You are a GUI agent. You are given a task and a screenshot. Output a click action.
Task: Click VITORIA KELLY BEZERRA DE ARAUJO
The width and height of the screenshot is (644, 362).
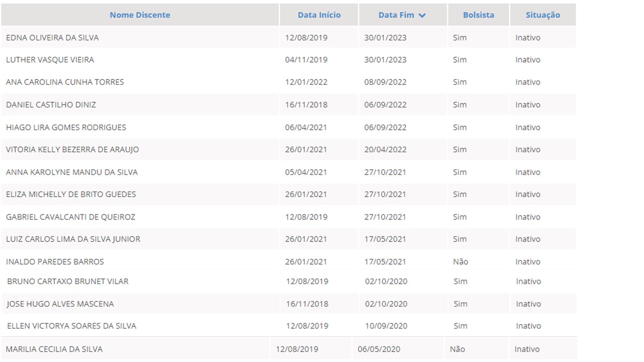(x=72, y=149)
